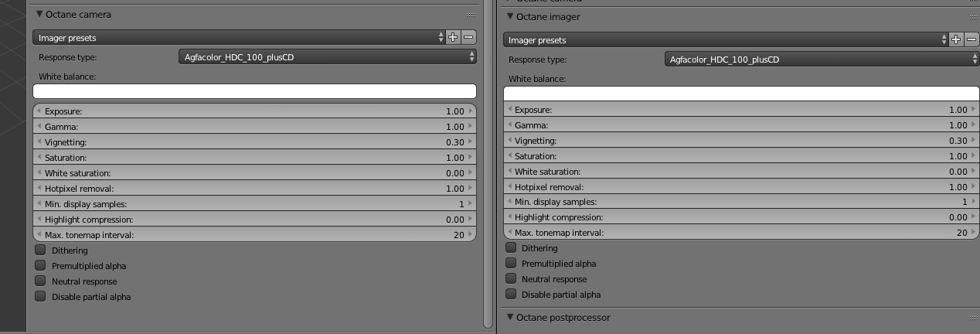980x334 pixels.
Task: Enable Dithering in Octane camera panel
Action: [41, 250]
